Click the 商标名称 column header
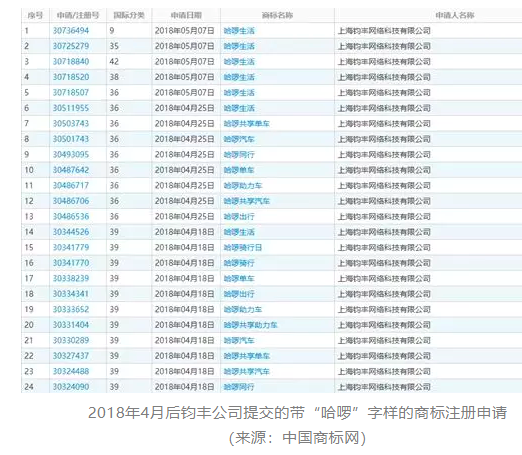 click(x=277, y=15)
